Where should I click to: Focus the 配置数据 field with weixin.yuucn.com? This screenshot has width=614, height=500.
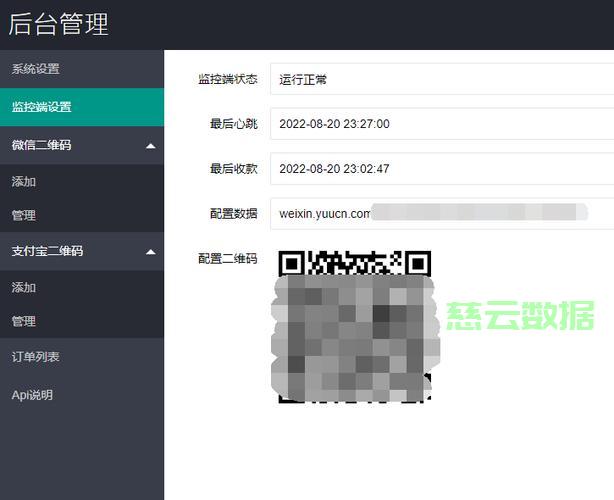coord(442,214)
